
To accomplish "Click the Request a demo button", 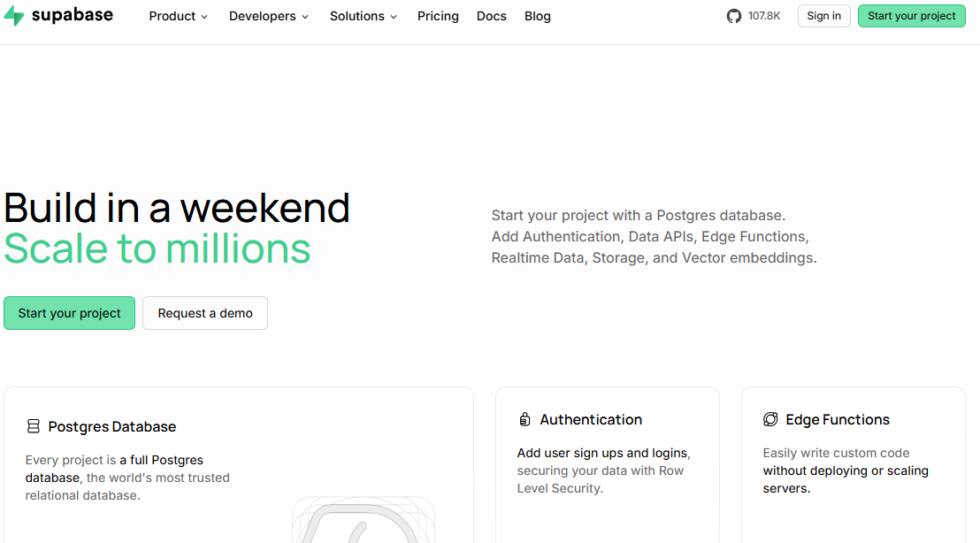I will coord(205,313).
